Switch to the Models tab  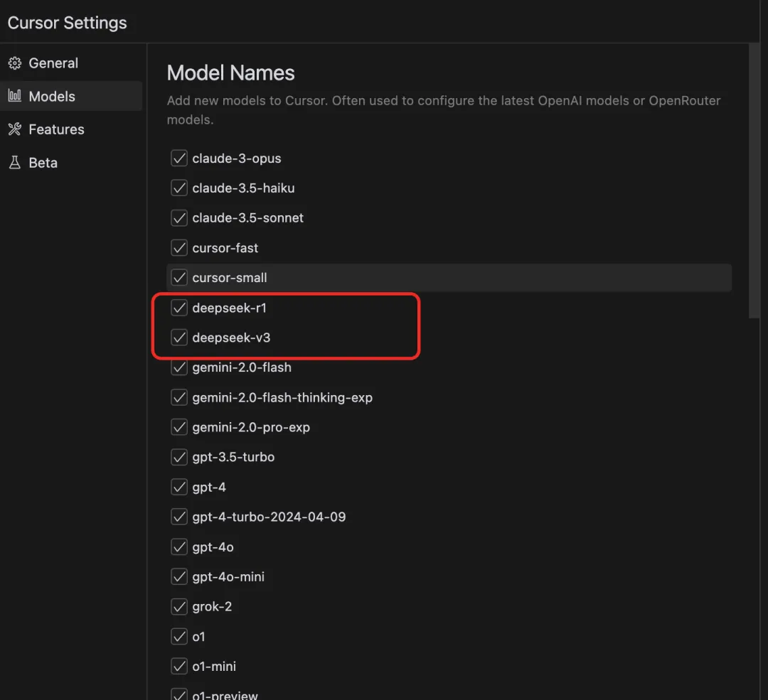point(71,96)
